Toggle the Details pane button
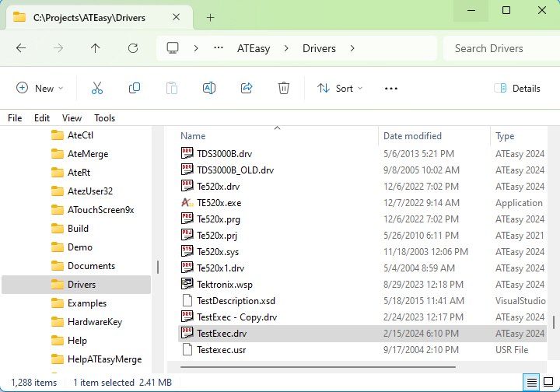The height and width of the screenshot is (392, 560). tap(517, 89)
